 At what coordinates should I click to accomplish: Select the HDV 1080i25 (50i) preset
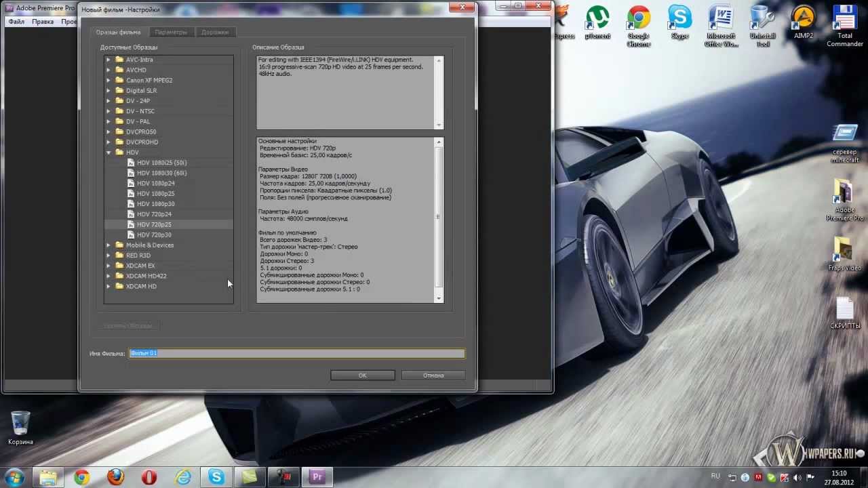pyautogui.click(x=161, y=163)
